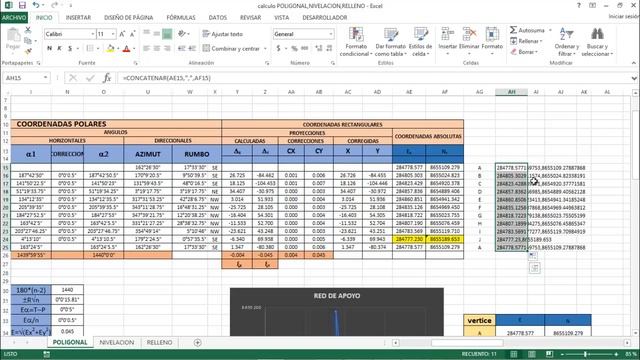Click the paste options icon below column AH
The width and height of the screenshot is (640, 360).
tap(533, 256)
